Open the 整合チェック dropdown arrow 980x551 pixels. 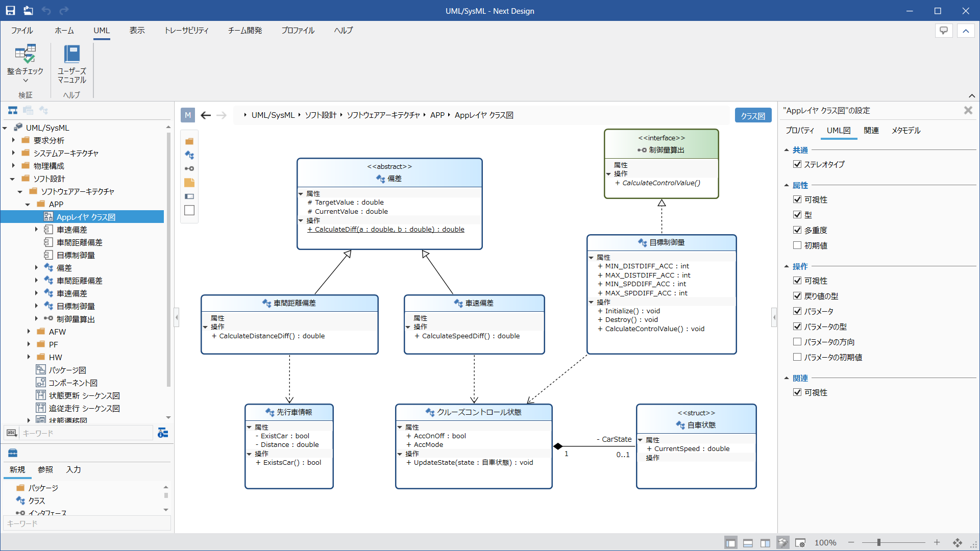point(25,81)
